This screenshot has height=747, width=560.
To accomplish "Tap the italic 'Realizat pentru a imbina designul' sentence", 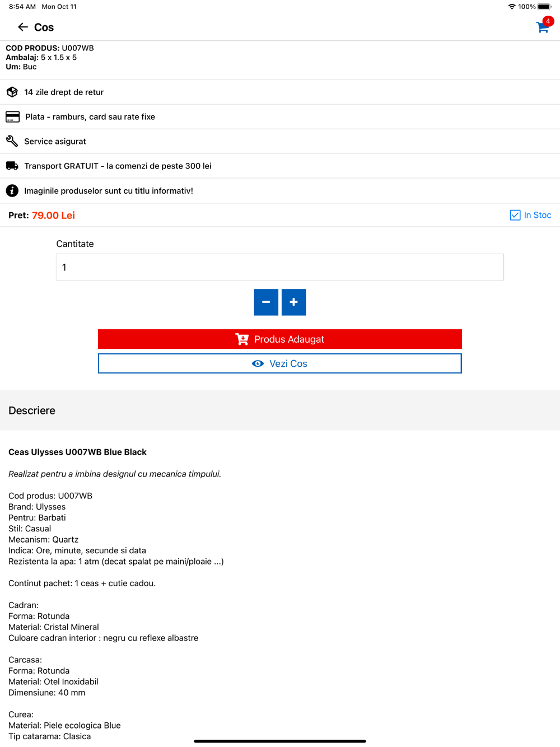I will click(115, 474).
